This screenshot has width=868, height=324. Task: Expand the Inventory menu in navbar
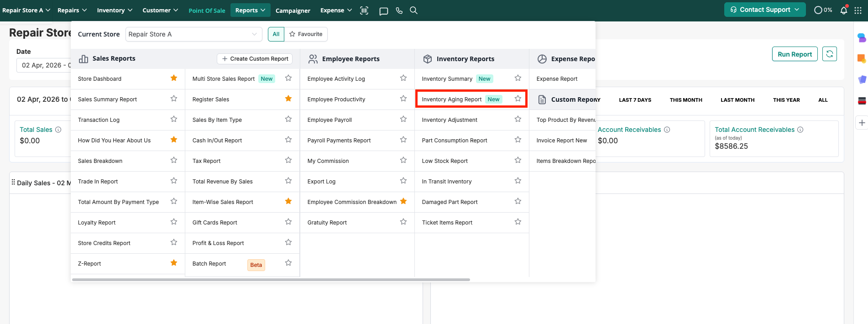[x=115, y=10]
